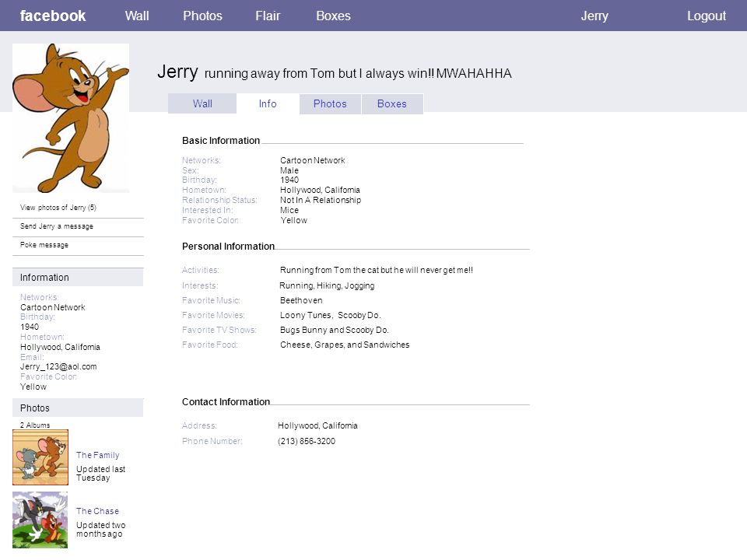
Task: Open The Family album link
Action: (x=98, y=455)
